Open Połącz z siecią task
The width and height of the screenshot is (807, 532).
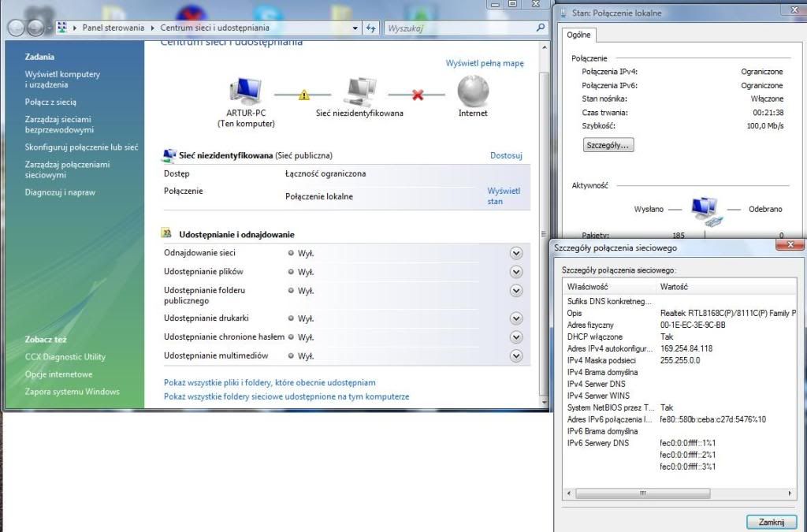(50, 102)
